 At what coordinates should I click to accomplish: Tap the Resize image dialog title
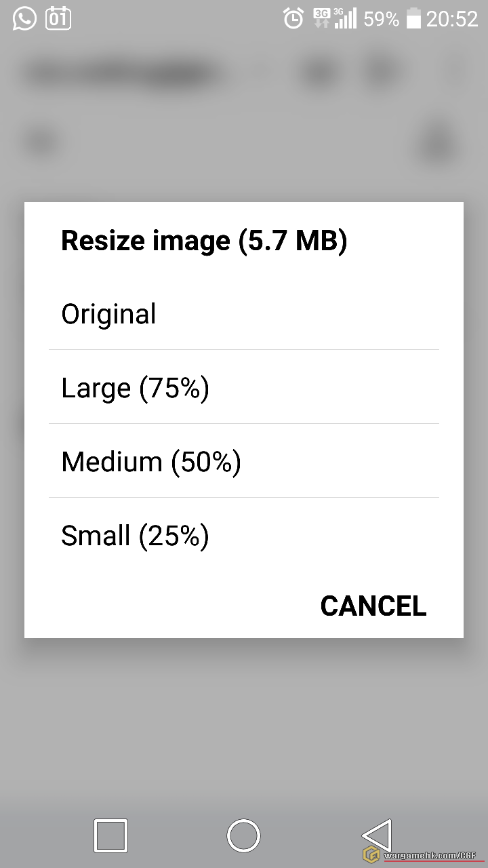pos(204,241)
